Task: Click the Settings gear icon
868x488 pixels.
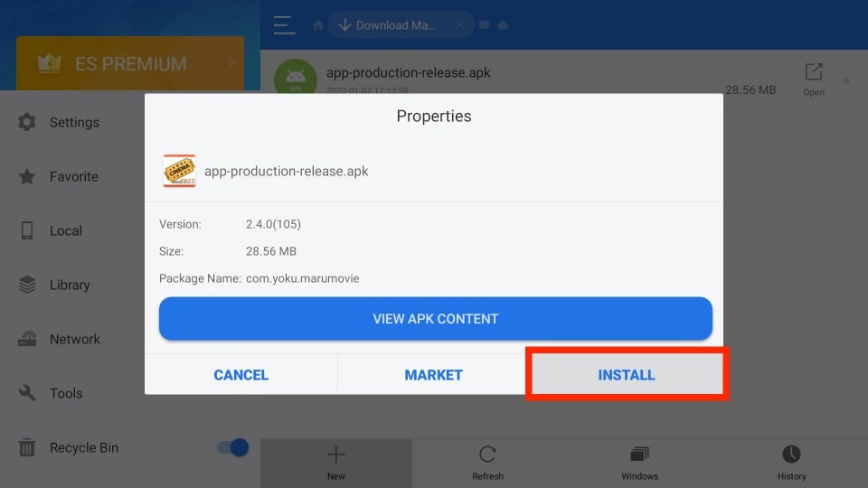Action: click(26, 122)
